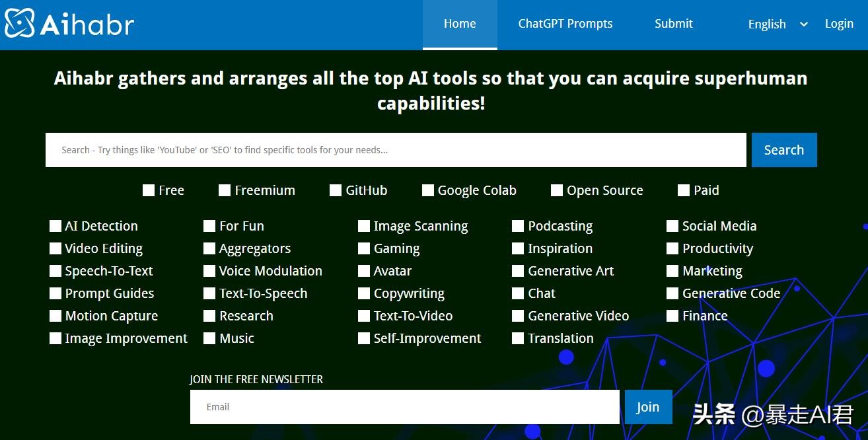Go to ChatGPT Prompts page
The width and height of the screenshot is (868, 440).
coord(565,24)
